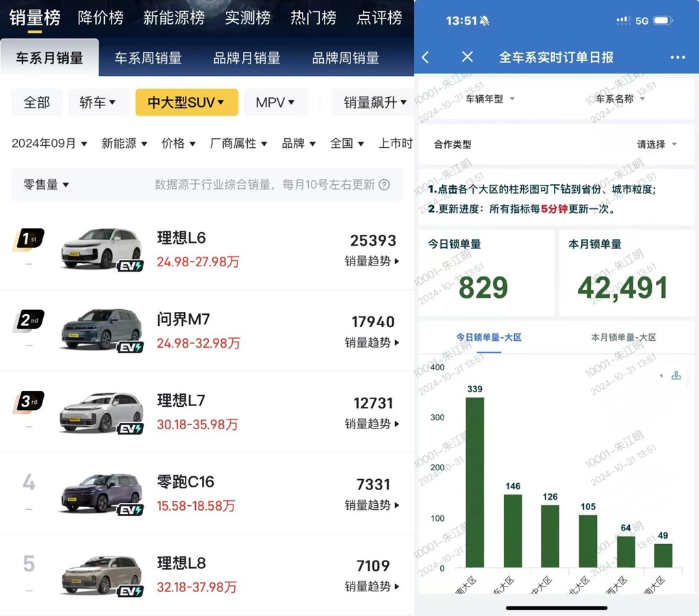Tap the back arrow in order report header

426,57
